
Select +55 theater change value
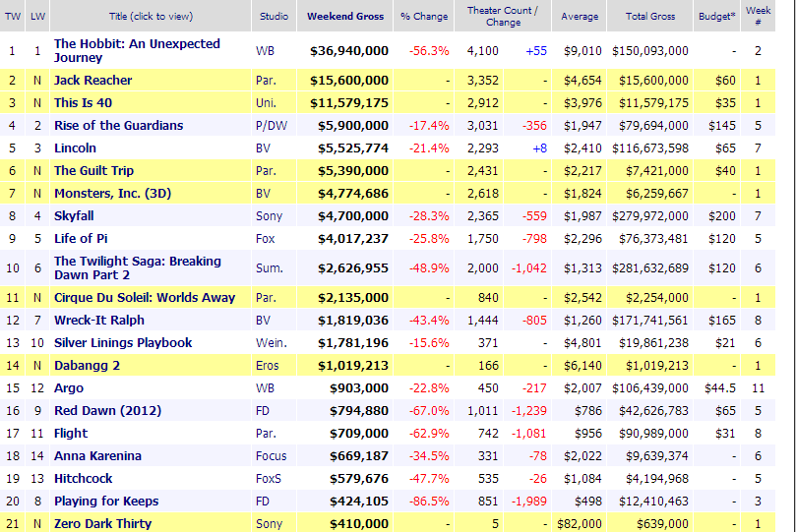536,51
